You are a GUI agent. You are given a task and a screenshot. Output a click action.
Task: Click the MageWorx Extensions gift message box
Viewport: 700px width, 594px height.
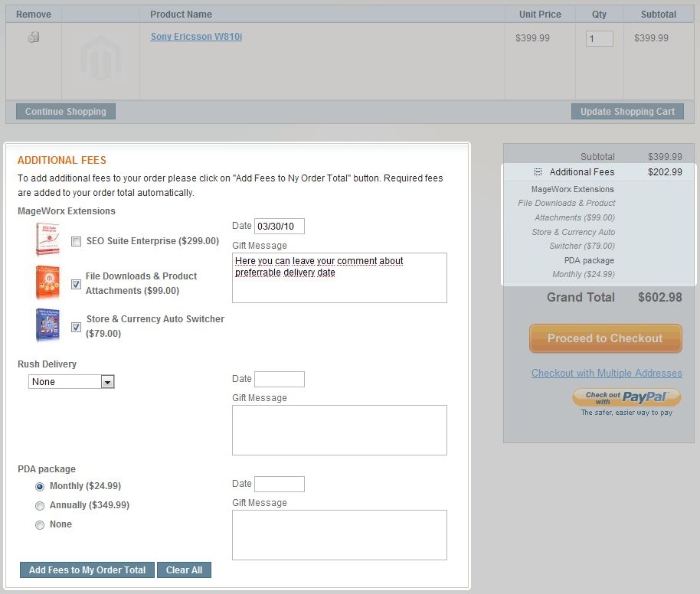point(339,278)
